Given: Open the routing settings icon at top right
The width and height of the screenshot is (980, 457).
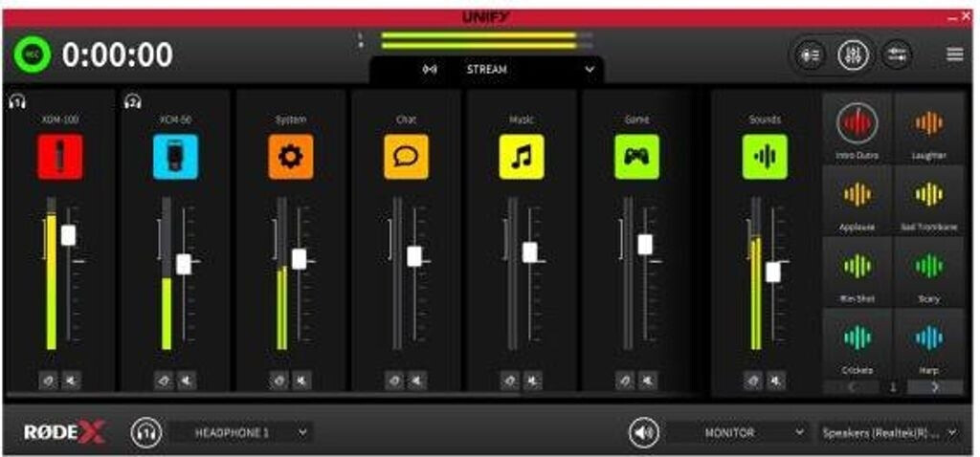Looking at the screenshot, I should coord(897,54).
